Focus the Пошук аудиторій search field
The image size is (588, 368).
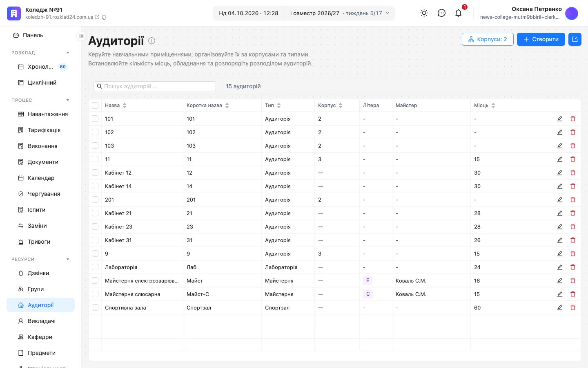(x=155, y=86)
